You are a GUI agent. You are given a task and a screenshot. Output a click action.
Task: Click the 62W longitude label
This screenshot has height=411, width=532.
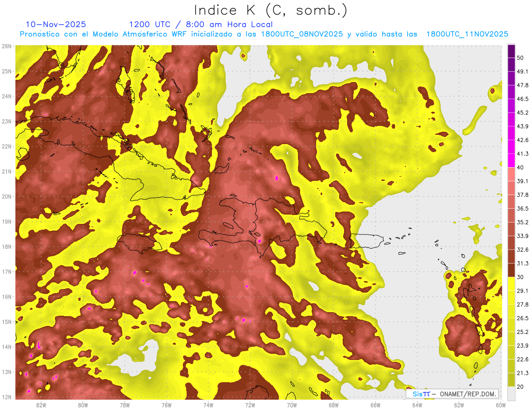(x=459, y=405)
